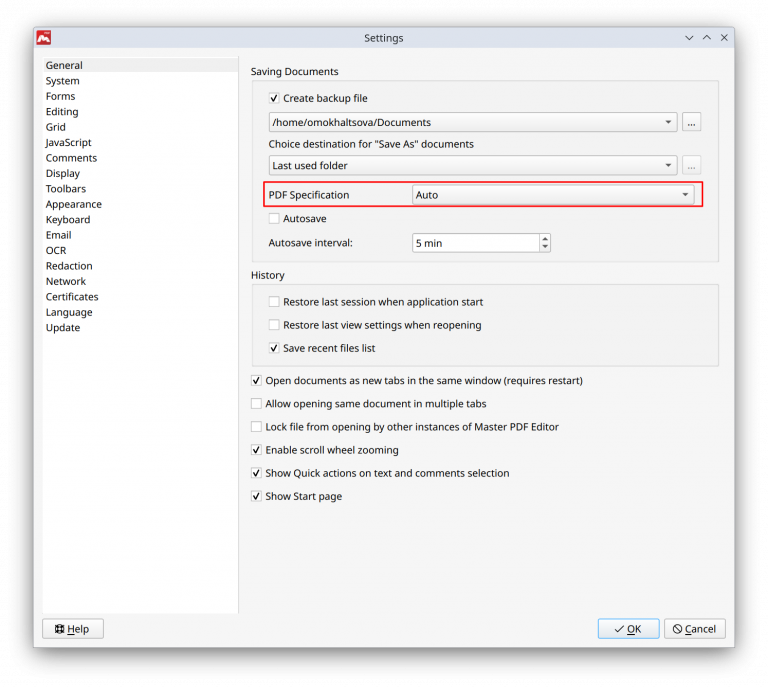Click the Master PDF Editor app icon in title bar
This screenshot has width=768, height=687.
click(x=44, y=38)
